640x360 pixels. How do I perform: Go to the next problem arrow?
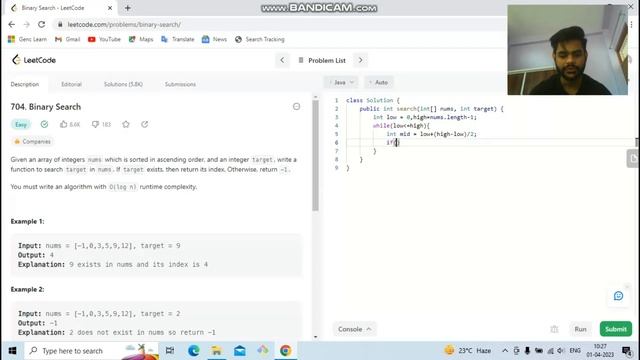[360, 60]
